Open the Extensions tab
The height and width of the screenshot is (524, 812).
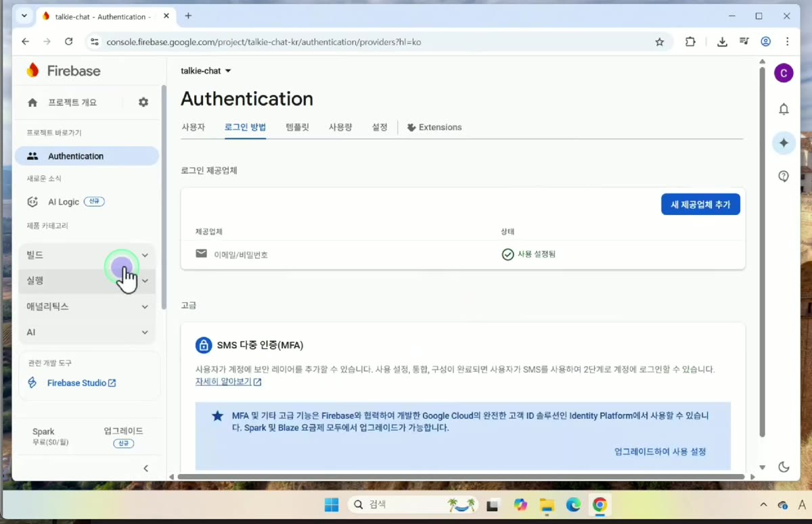[x=434, y=127]
